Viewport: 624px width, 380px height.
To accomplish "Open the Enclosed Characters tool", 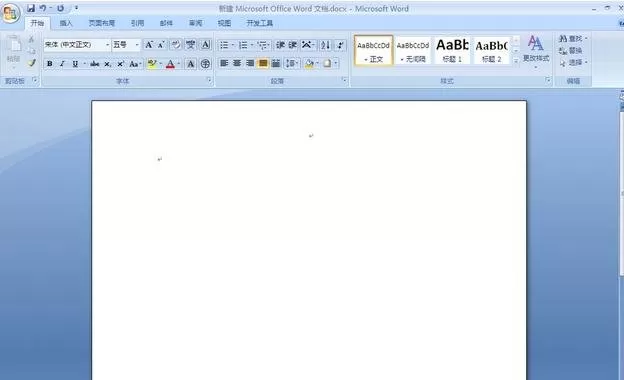I will (x=205, y=64).
